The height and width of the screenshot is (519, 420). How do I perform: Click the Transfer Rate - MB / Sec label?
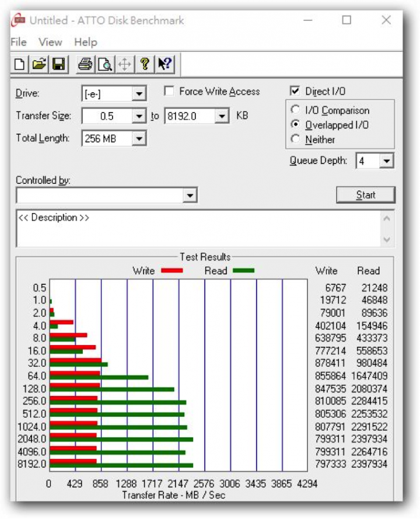174,495
